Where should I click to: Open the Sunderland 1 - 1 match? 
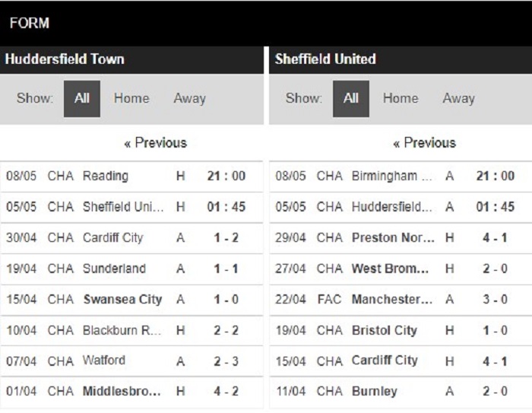[131, 268]
